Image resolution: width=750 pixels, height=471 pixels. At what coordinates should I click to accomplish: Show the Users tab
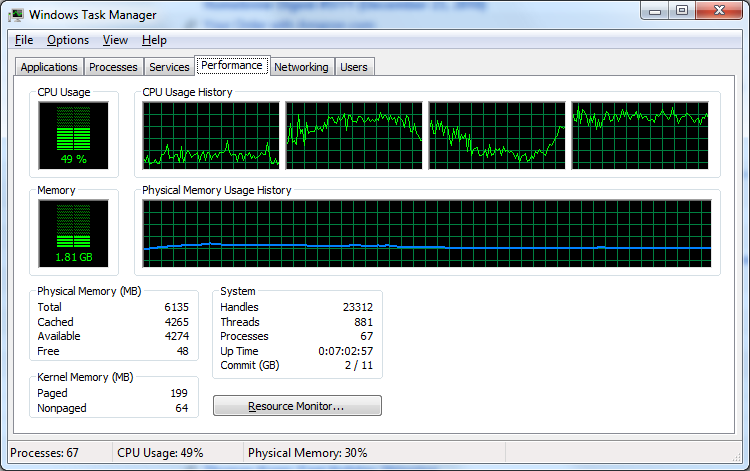point(354,67)
